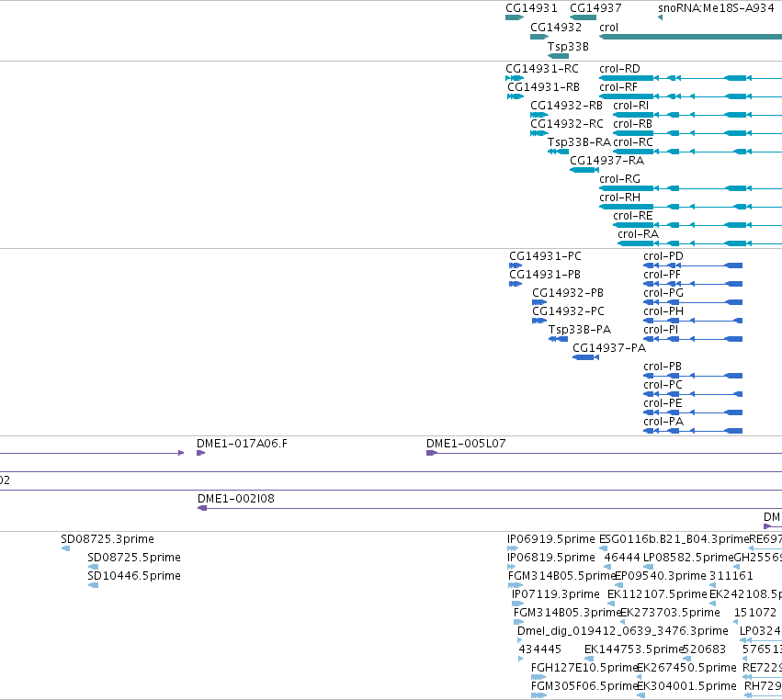The width and height of the screenshot is (782, 700).
Task: Click the CG14932 gene name label
Action: pyautogui.click(x=556, y=28)
